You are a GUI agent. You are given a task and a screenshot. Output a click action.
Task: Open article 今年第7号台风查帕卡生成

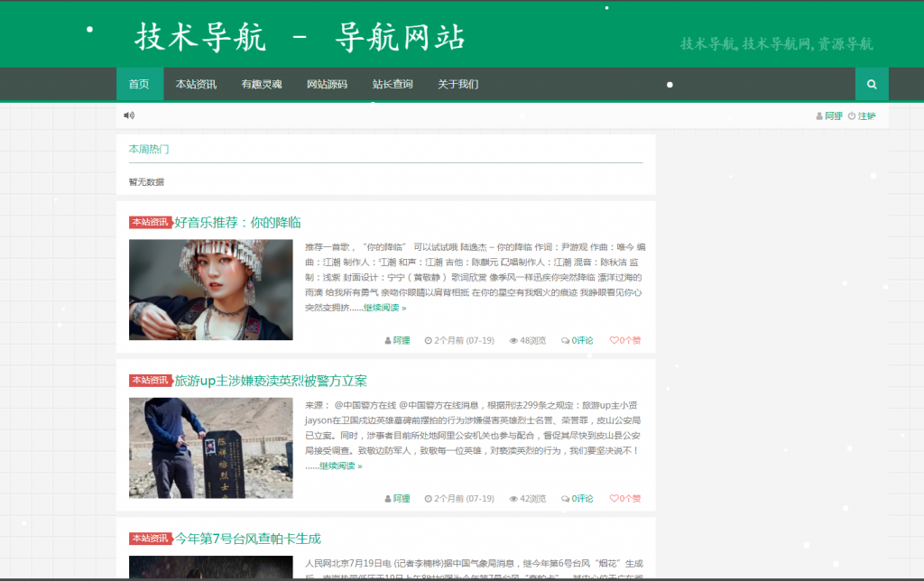click(x=247, y=539)
